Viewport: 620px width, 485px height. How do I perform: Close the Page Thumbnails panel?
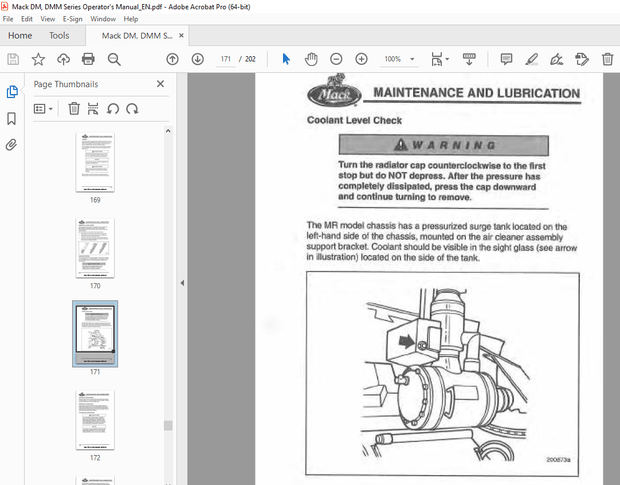(160, 84)
